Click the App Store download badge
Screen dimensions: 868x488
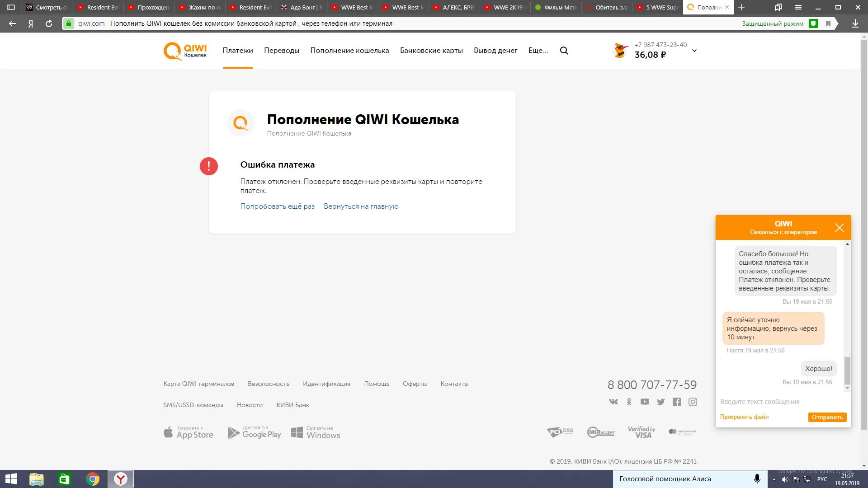click(188, 432)
